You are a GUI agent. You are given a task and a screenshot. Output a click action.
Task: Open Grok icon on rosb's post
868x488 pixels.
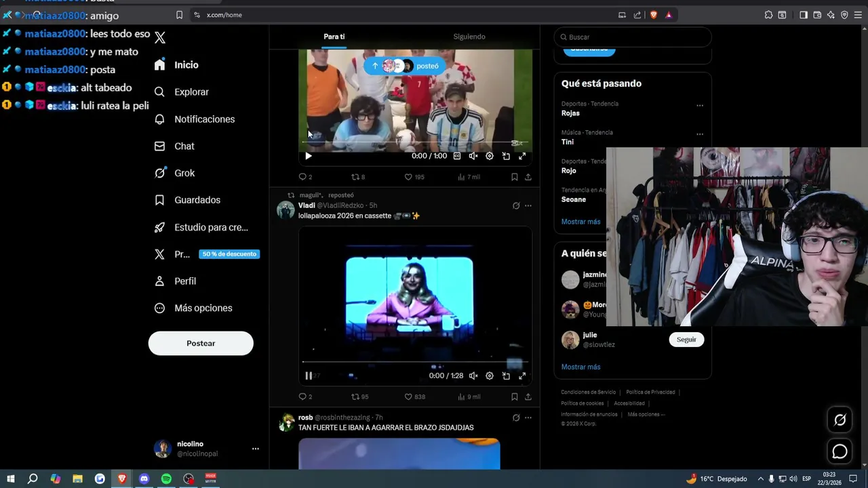tap(516, 418)
